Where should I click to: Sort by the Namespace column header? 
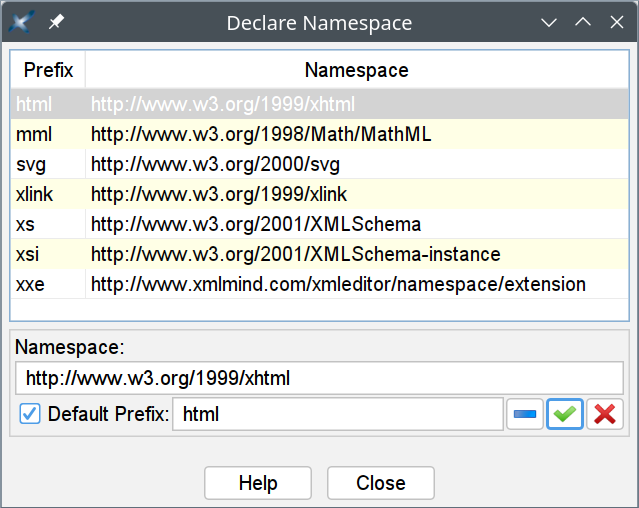357,70
